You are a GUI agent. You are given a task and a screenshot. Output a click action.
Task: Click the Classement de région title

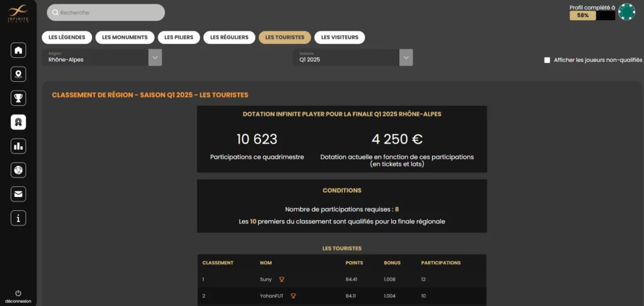150,95
